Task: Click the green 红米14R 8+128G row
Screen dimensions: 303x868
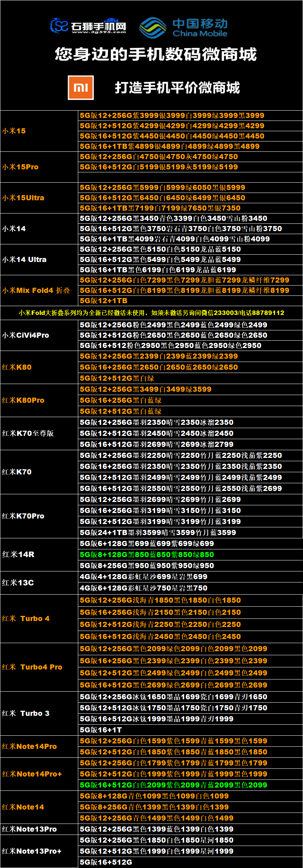Action: (x=190, y=555)
